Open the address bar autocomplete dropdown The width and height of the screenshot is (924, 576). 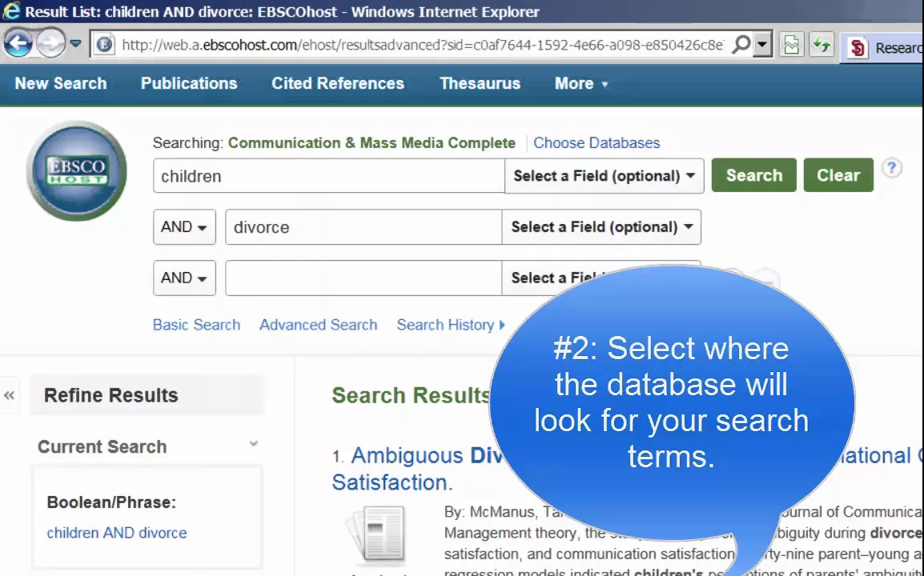pos(762,44)
